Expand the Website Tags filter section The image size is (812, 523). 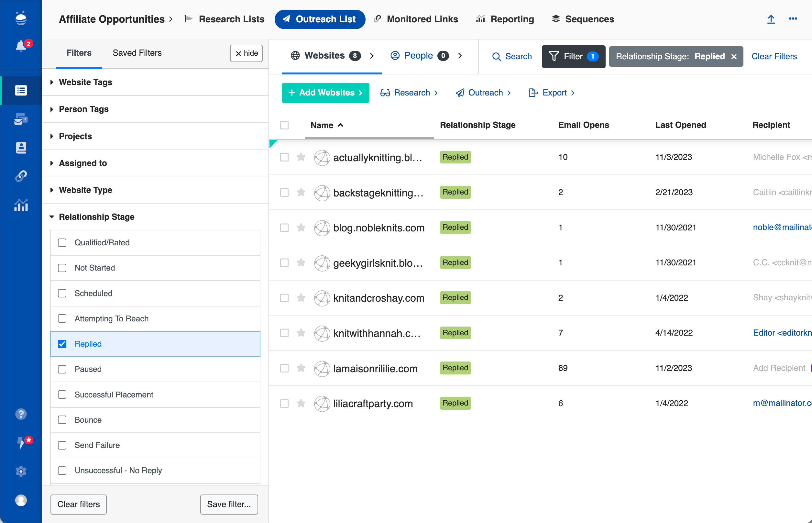pyautogui.click(x=85, y=82)
